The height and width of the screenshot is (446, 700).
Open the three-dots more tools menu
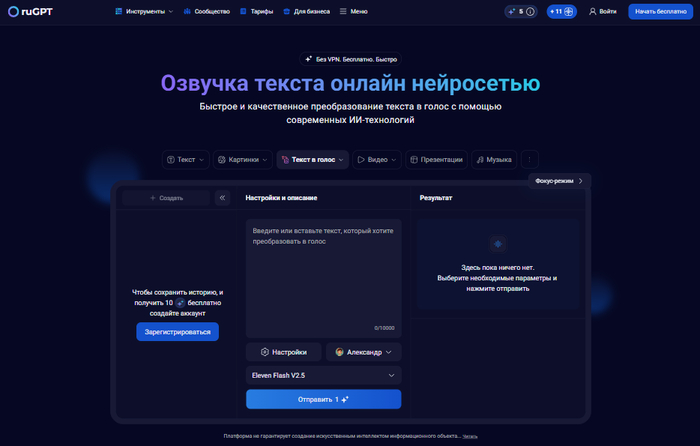point(529,159)
